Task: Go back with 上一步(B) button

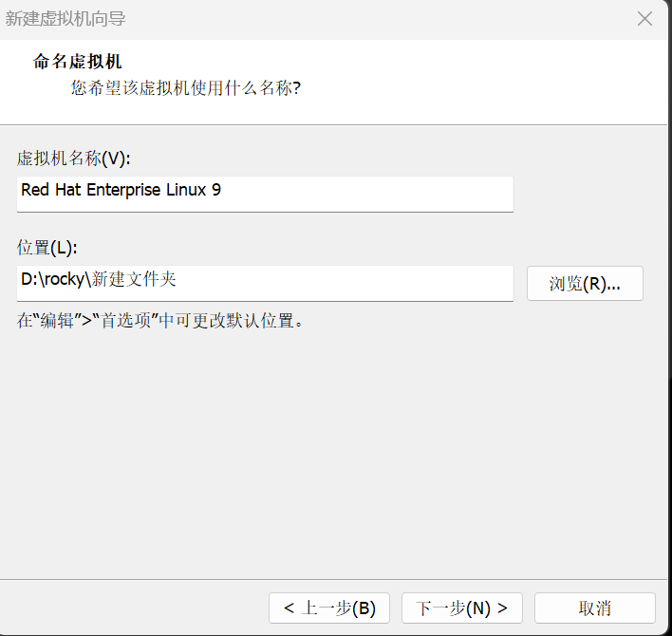Action: [329, 608]
